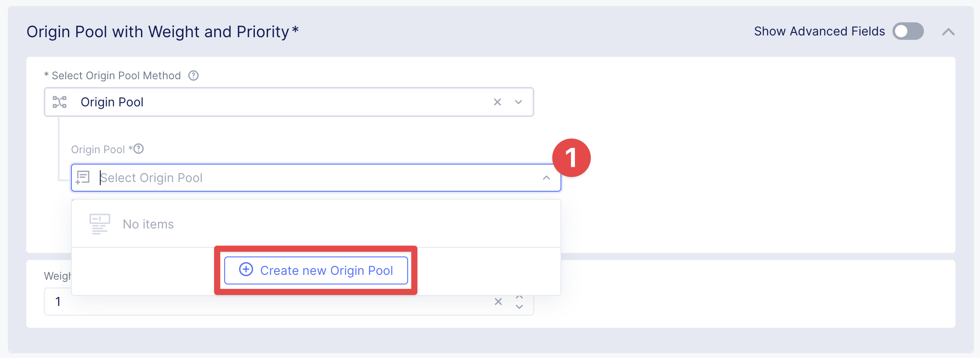This screenshot has width=980, height=358.
Task: Clear the Weight value with the X icon
Action: pos(498,302)
